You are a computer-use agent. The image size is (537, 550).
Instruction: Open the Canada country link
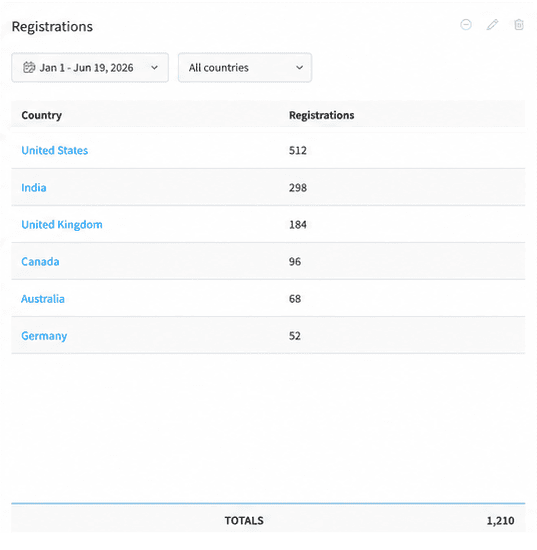pos(40,262)
